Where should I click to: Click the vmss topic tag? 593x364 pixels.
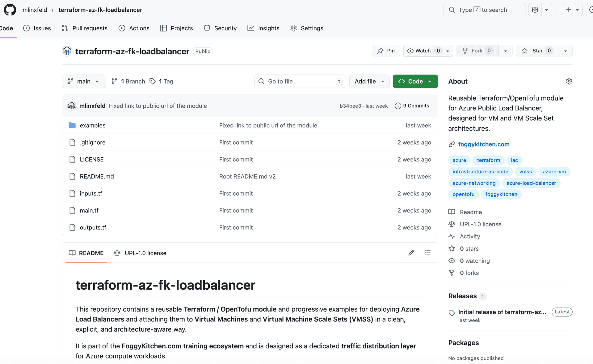click(x=525, y=172)
